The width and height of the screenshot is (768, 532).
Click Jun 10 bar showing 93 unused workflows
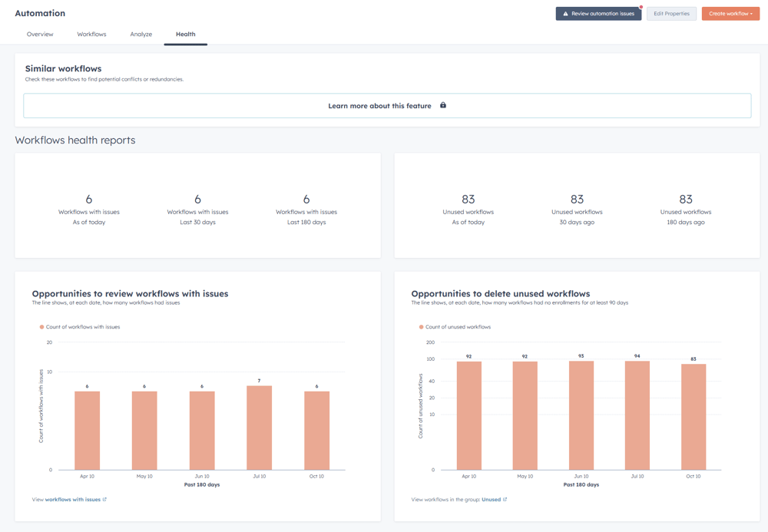pos(581,415)
